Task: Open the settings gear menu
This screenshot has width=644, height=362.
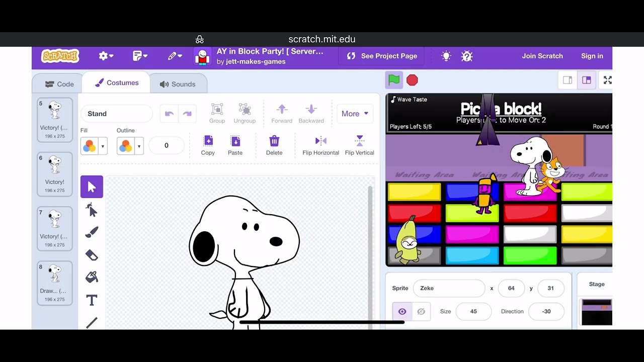Action: click(x=106, y=56)
